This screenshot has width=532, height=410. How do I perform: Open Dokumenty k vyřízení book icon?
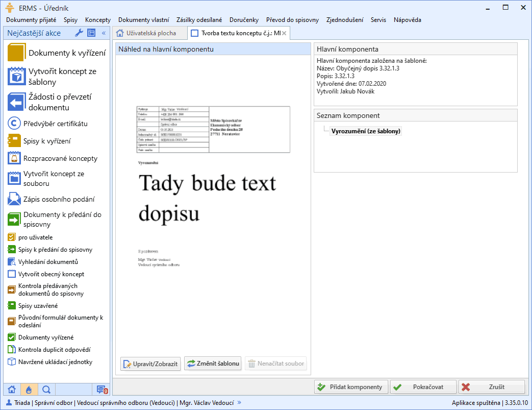click(16, 53)
